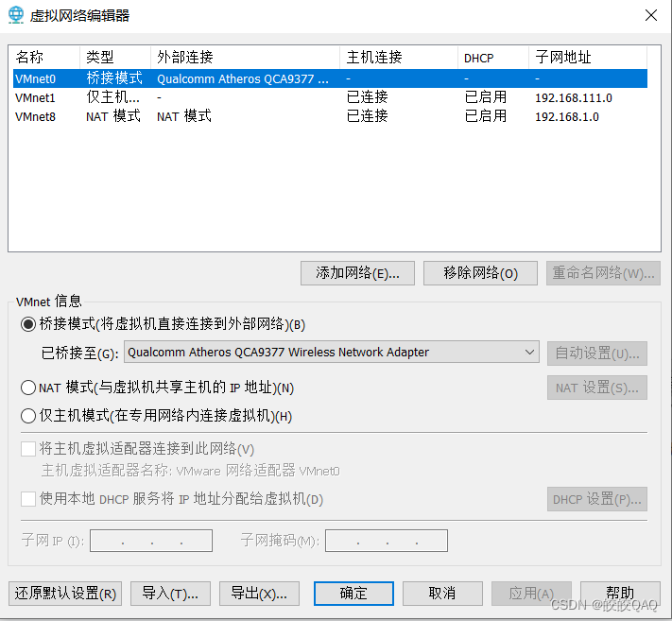672x621 pixels.
Task: Confirm with the 确定 button
Action: click(x=353, y=594)
